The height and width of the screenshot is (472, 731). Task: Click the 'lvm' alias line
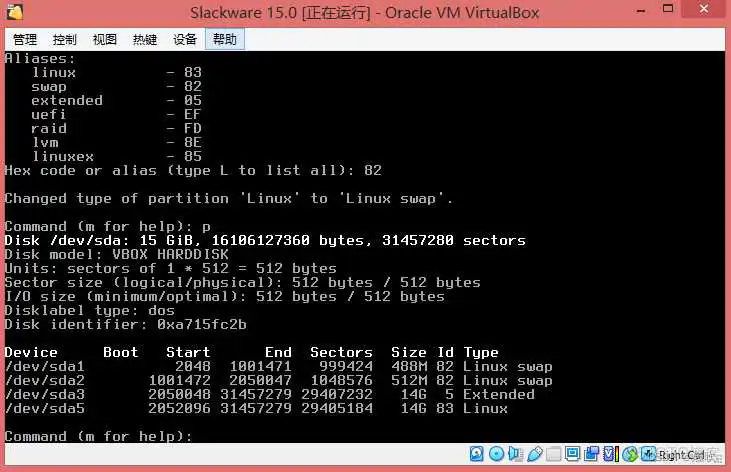coord(117,143)
